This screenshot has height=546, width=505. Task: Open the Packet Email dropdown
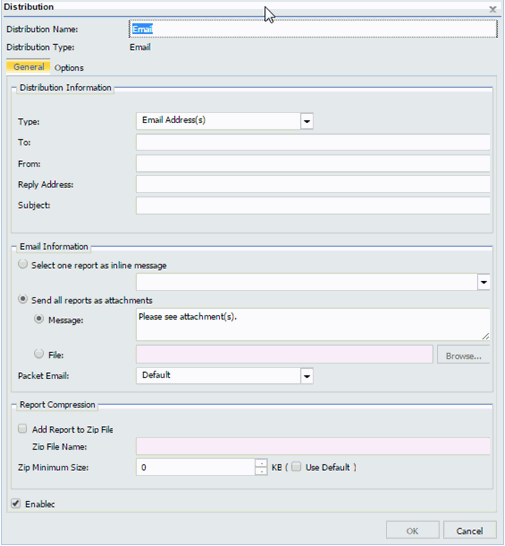pyautogui.click(x=307, y=376)
